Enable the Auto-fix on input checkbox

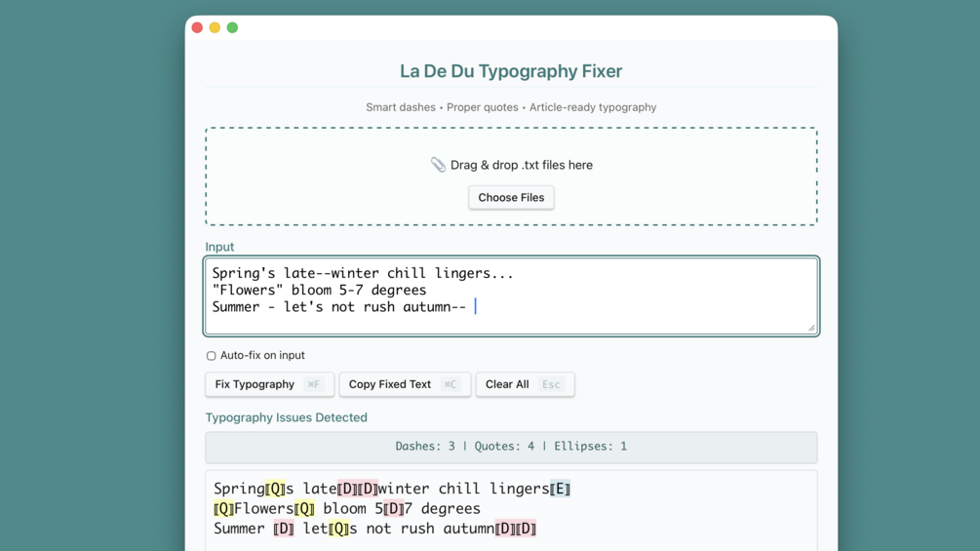(212, 355)
